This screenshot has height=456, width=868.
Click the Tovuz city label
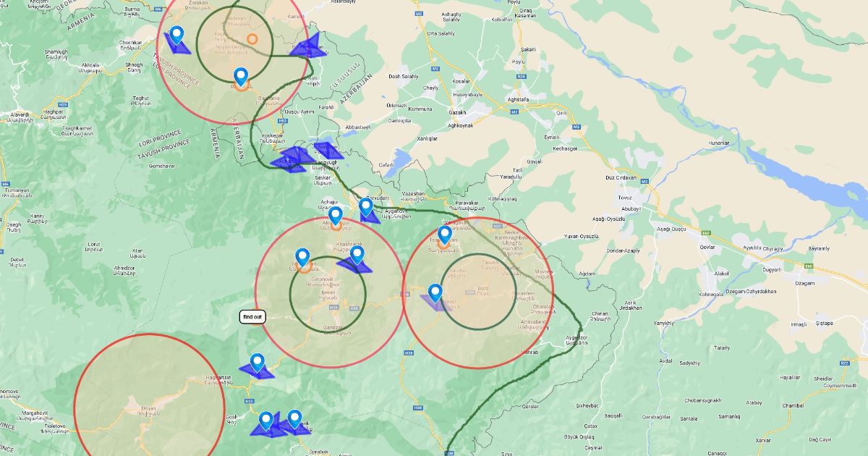tap(624, 197)
